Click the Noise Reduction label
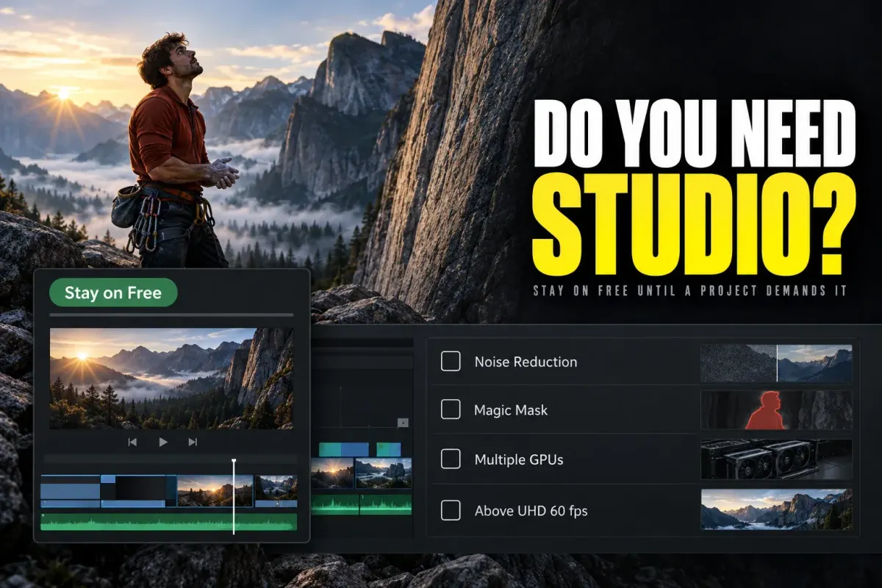The width and height of the screenshot is (882, 588). (x=526, y=362)
